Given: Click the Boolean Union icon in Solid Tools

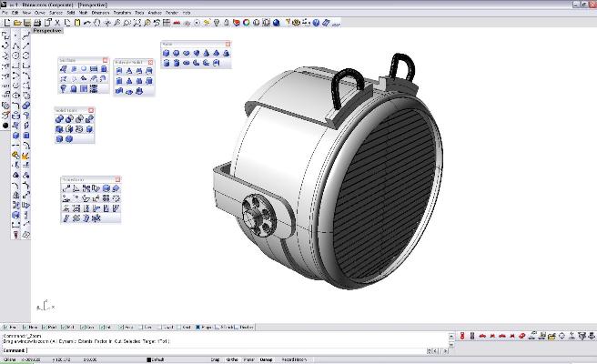Looking at the screenshot, I should pos(59,119).
